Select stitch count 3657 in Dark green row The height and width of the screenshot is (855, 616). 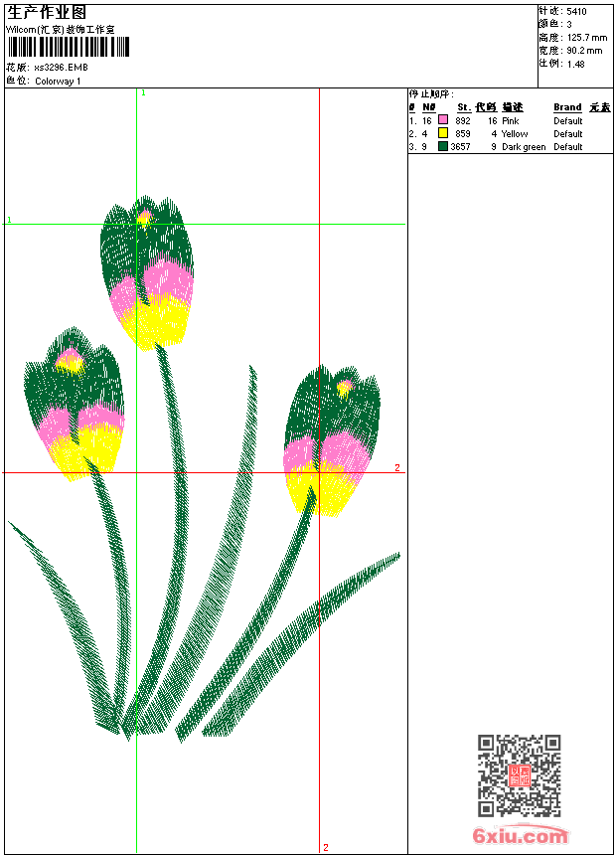point(460,147)
